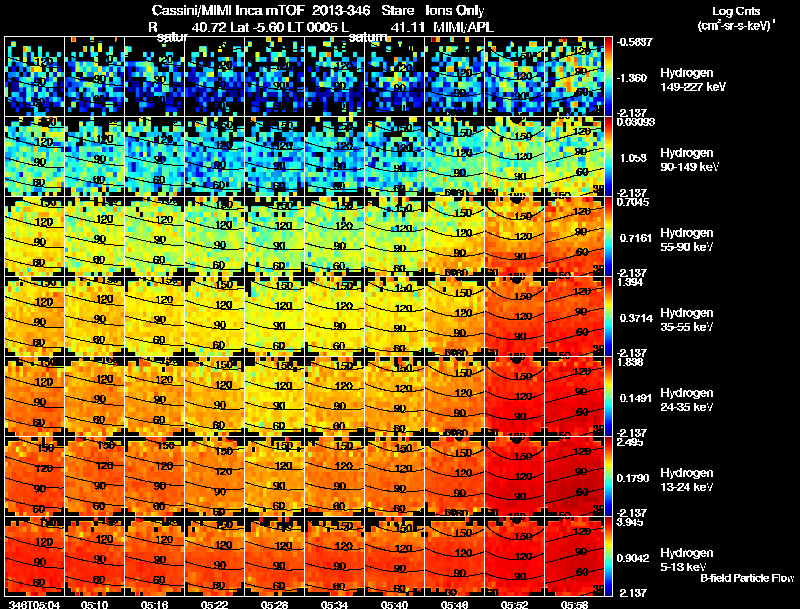Click the '0.9042' colorbar value
The image size is (800, 609).
[633, 559]
